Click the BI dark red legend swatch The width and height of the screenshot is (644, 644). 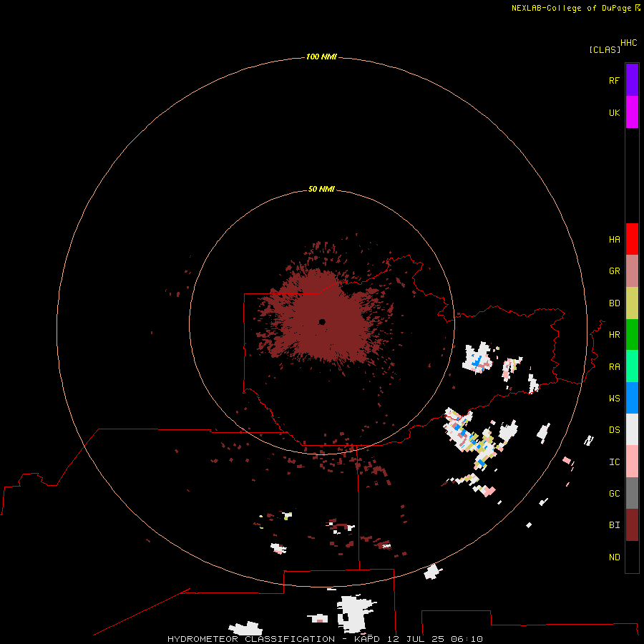(x=632, y=525)
